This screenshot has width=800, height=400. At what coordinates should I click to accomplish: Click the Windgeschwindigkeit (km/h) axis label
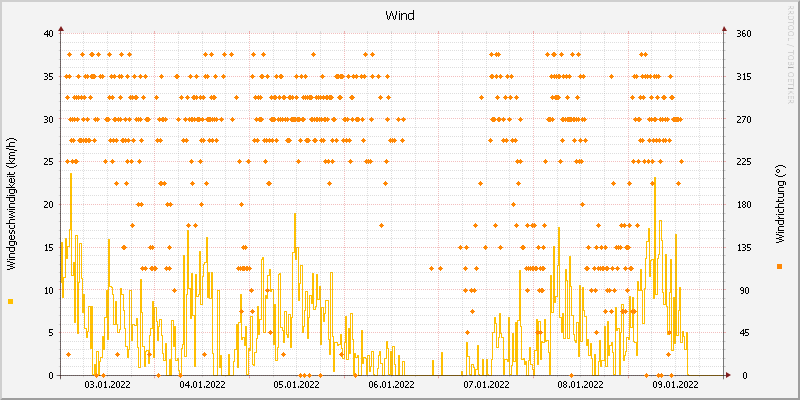(x=11, y=204)
